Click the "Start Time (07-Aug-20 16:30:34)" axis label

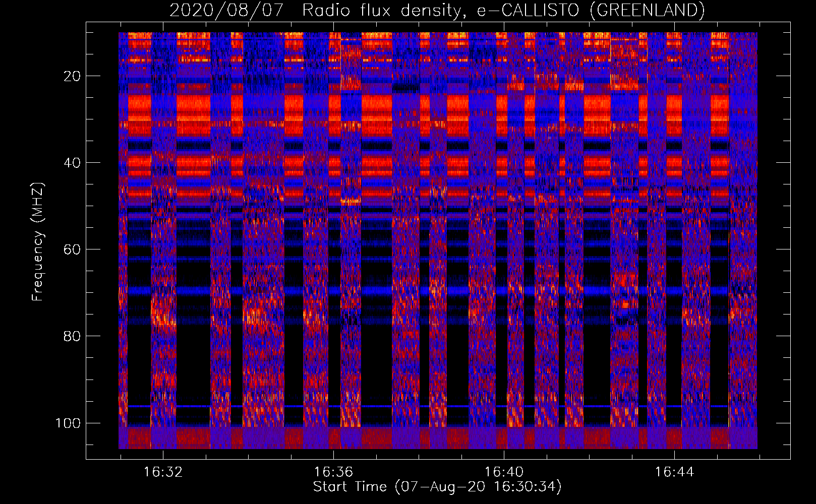(437, 487)
